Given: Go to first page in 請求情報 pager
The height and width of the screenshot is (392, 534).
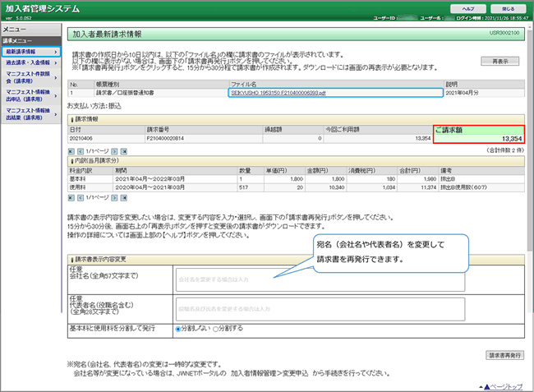Looking at the screenshot, I should pos(71,151).
